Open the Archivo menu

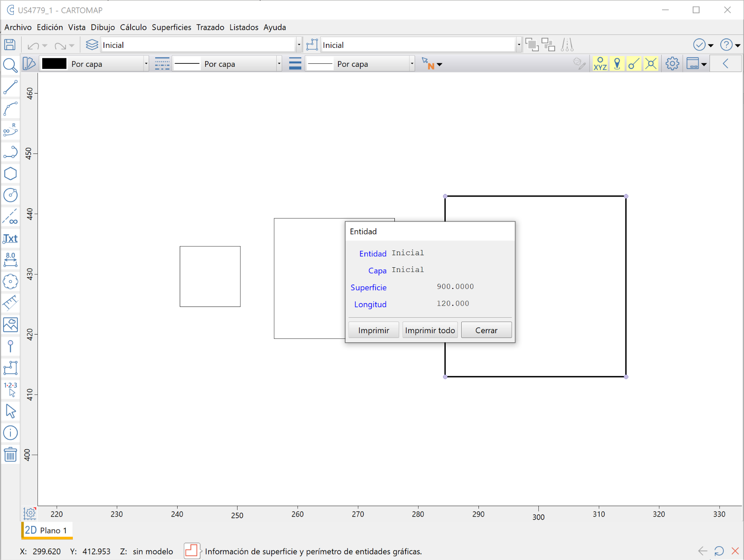18,27
